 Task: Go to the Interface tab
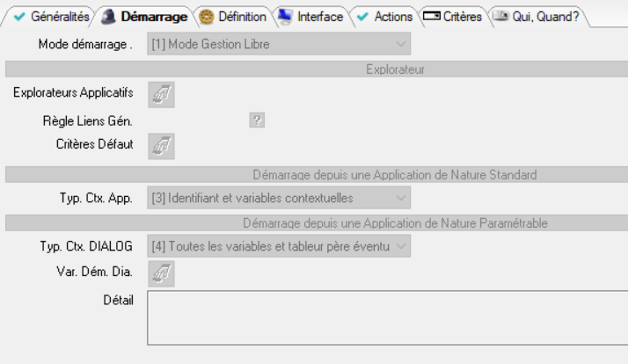(310, 17)
